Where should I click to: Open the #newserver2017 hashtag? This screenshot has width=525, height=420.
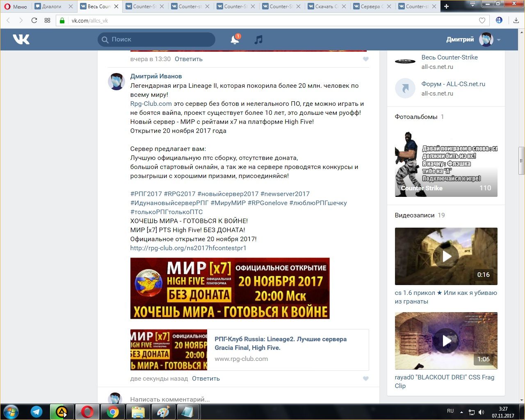[285, 194]
